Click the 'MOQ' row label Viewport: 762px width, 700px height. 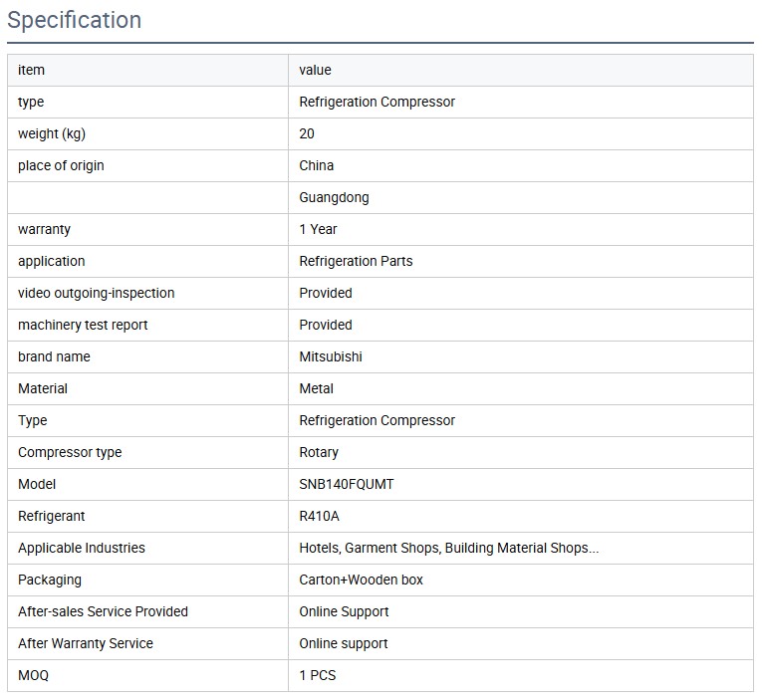[34, 676]
